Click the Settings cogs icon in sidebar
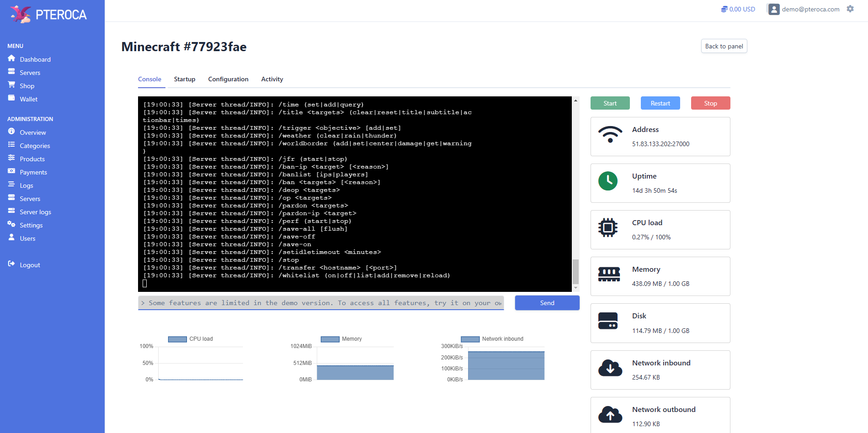The height and width of the screenshot is (433, 868). click(x=11, y=224)
